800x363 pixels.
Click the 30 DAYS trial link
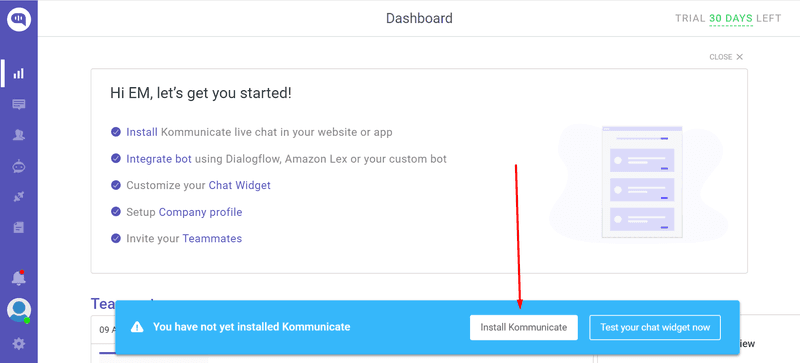pos(731,19)
